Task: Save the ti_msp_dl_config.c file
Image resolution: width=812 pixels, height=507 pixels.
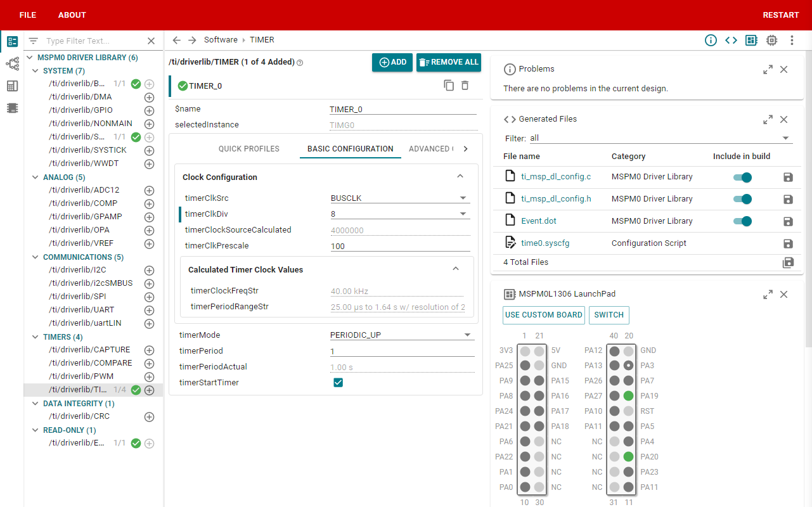Action: [x=788, y=177]
